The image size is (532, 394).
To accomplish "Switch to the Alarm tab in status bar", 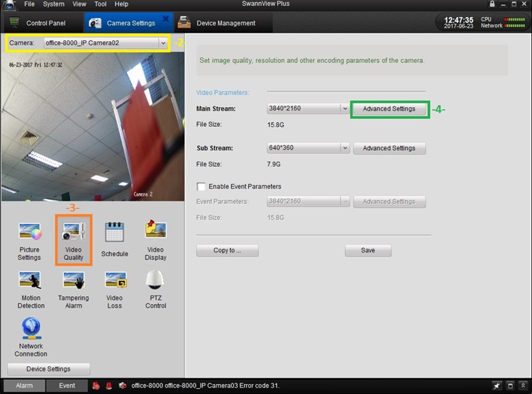I will click(24, 385).
